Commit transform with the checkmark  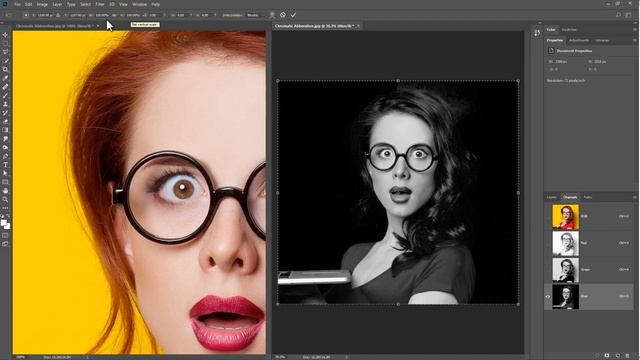(293, 15)
